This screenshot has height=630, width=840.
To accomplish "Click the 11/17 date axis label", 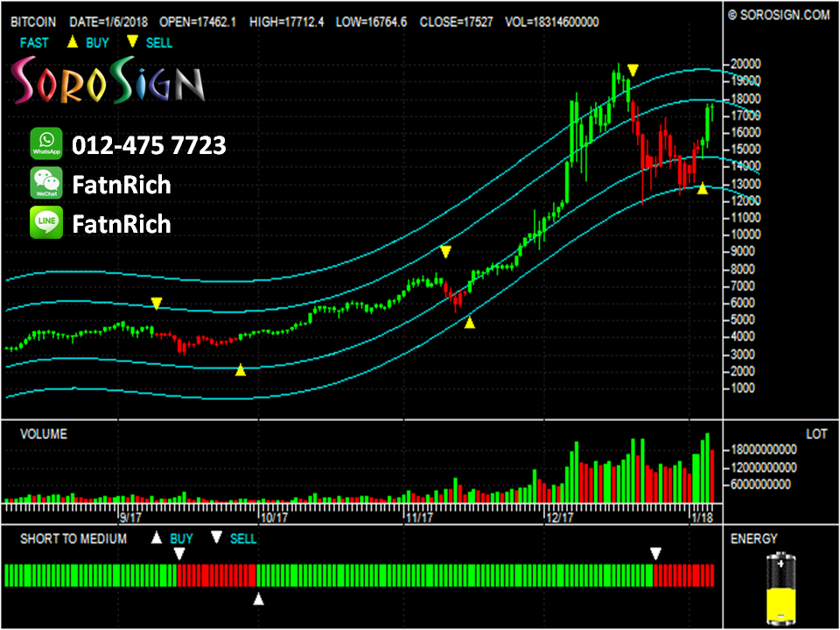I will point(419,517).
